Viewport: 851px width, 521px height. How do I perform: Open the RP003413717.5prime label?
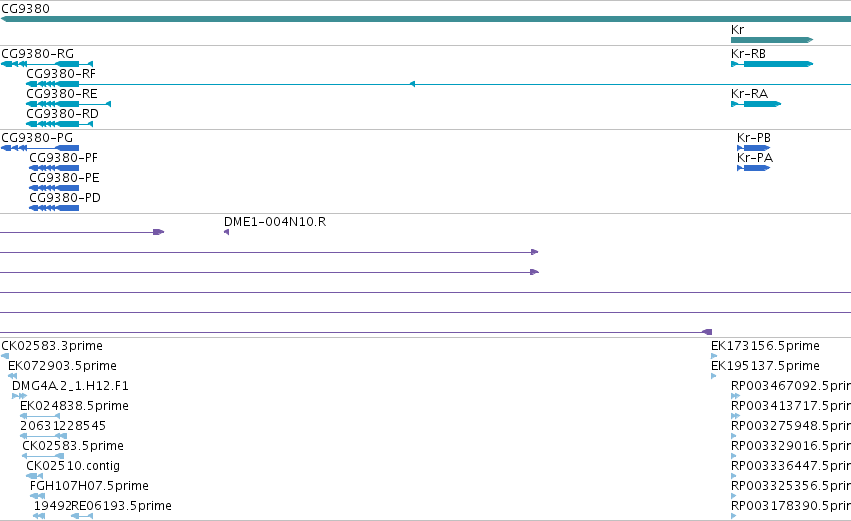[791, 406]
